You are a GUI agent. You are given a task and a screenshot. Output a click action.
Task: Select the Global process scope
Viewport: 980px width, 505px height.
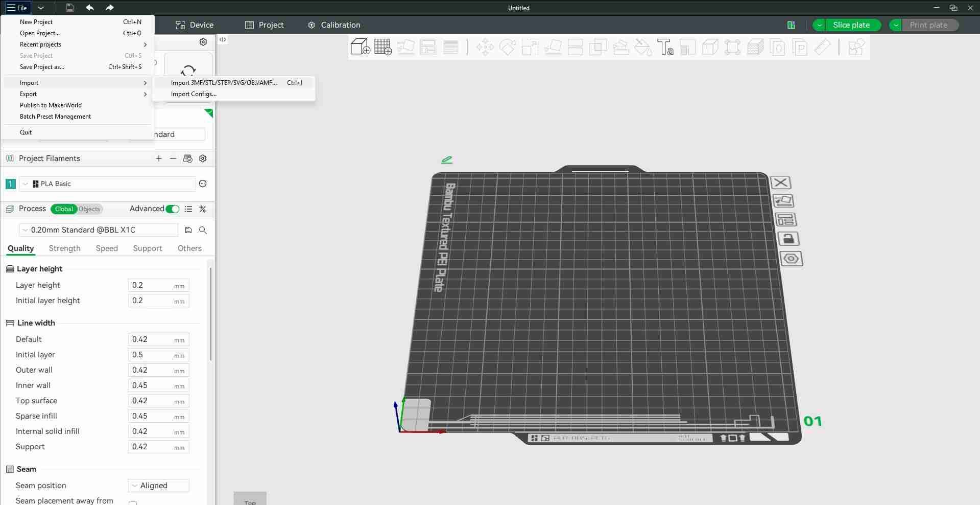64,209
